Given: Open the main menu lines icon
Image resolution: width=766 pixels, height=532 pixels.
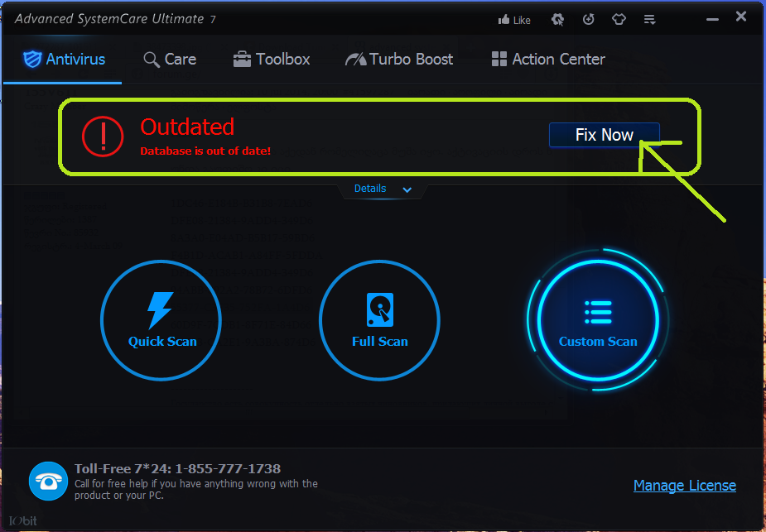Looking at the screenshot, I should [650, 20].
